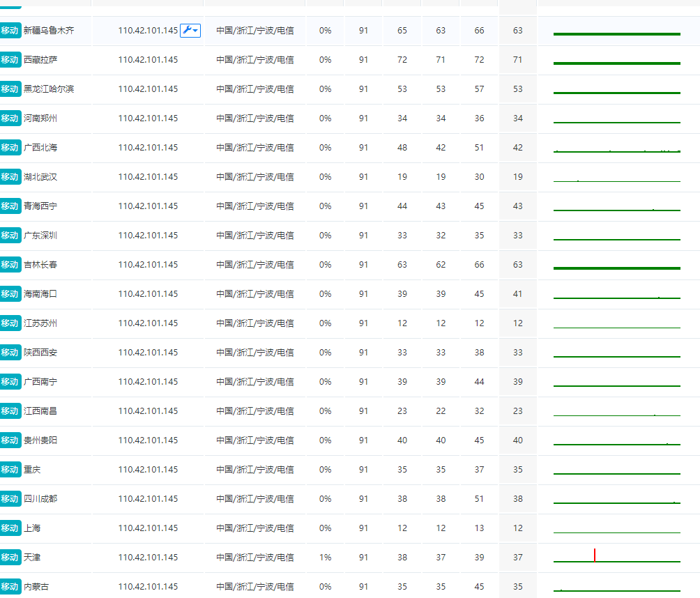Click the 移动 badge next to 江苏苏州
Screen dimensions: 700x598
(10, 323)
